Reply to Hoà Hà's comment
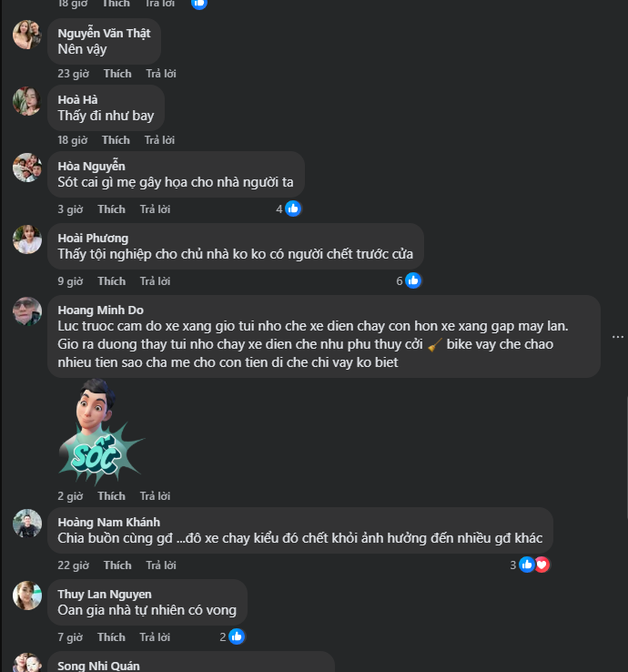This screenshot has width=628, height=672. tap(160, 139)
